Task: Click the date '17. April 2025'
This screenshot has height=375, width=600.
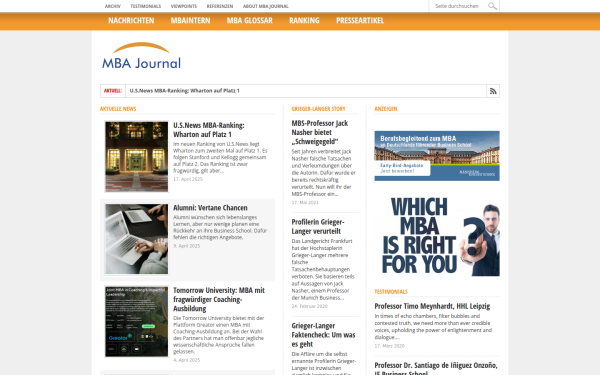Action: (x=188, y=179)
